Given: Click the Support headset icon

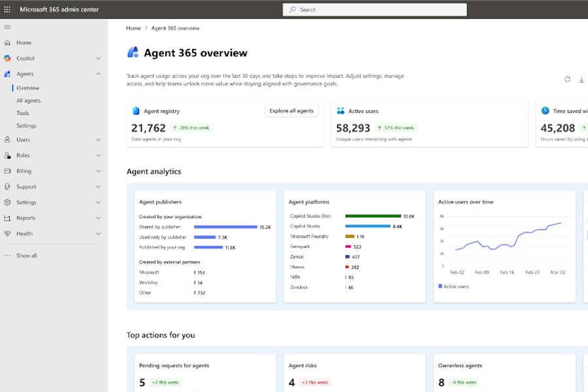Looking at the screenshot, I should coord(7,187).
